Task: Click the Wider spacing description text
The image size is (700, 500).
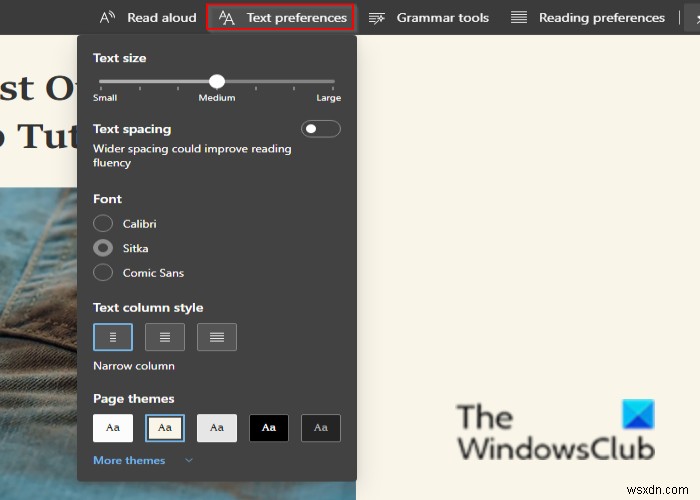Action: click(x=192, y=155)
